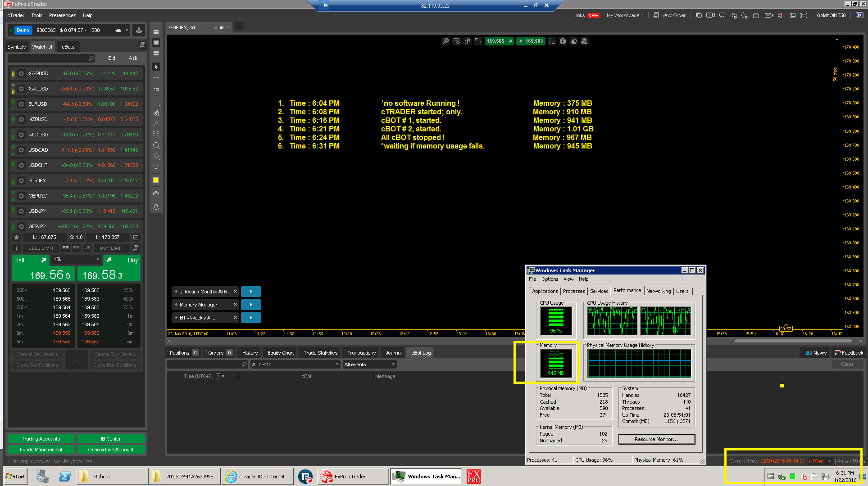Start the z Testing Monthly ATR cBot
Image resolution: width=868 pixels, height=486 pixels.
251,292
